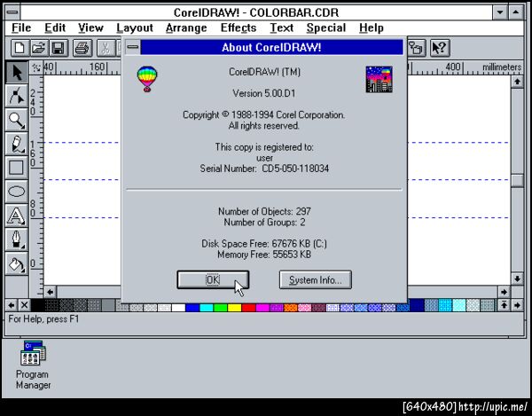Viewport: 532px width, 416px height.
Task: Click horizontal scrollbar right arrow
Action: click(x=504, y=292)
